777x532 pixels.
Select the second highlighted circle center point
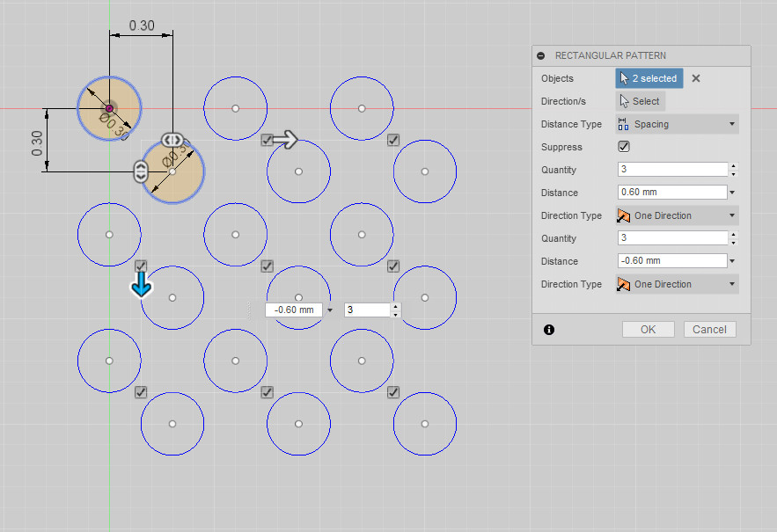pos(172,171)
